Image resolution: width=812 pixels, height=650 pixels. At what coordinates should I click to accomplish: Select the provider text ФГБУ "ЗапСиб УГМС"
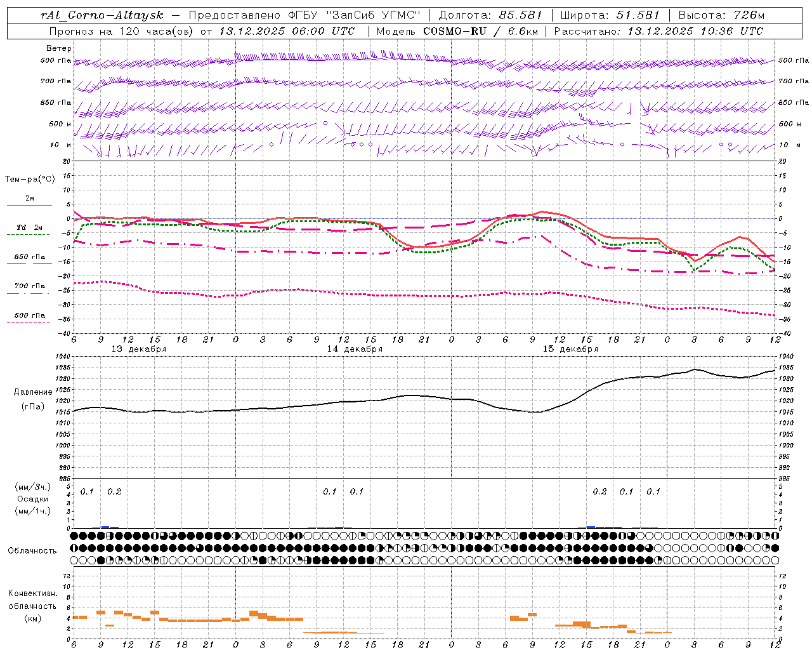coord(354,15)
